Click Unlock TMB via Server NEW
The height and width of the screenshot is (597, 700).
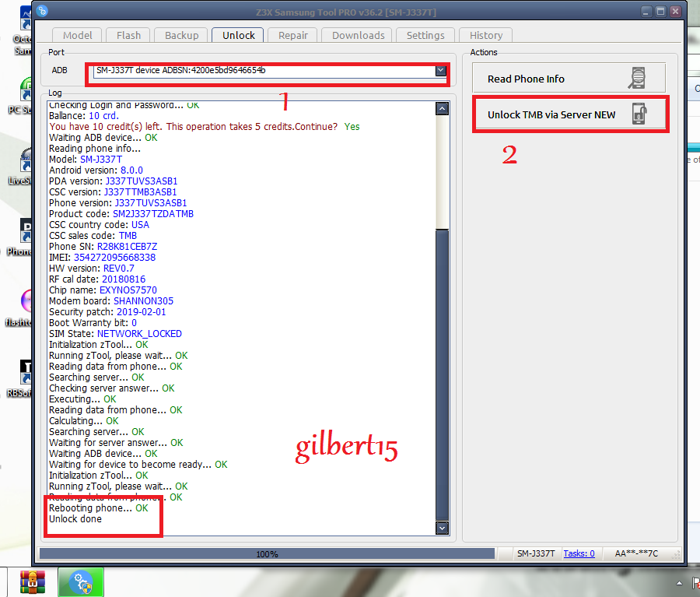pos(569,115)
